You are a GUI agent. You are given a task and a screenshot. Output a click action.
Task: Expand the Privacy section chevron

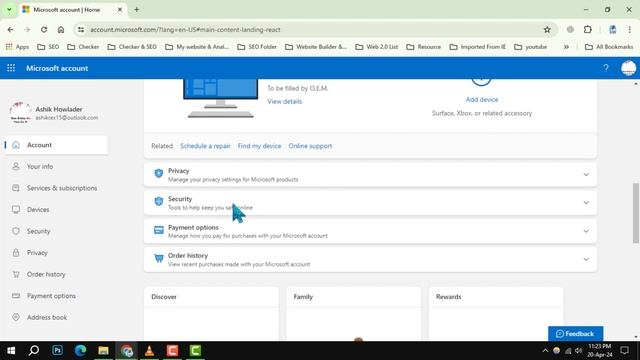[x=586, y=175]
